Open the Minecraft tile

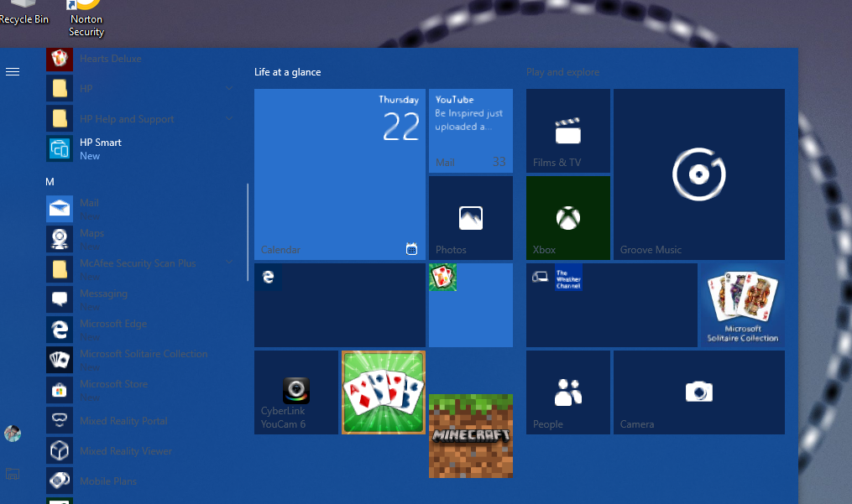(x=471, y=436)
